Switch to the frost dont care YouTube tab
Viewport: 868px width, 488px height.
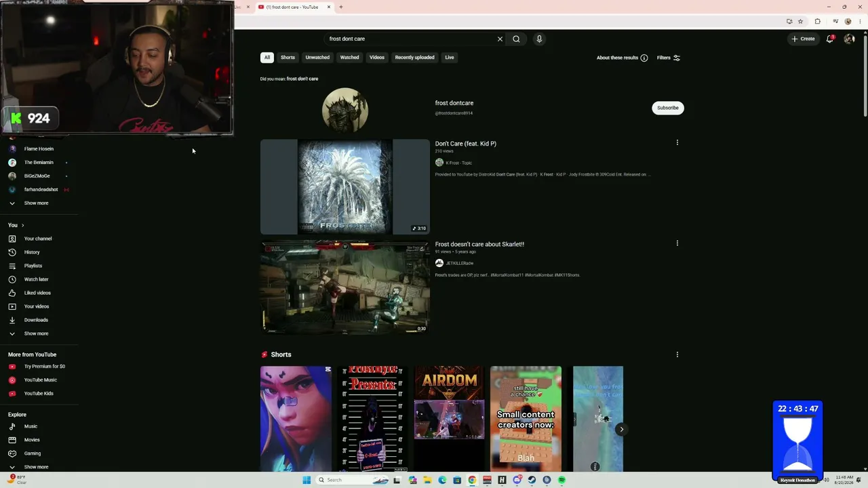coord(292,7)
